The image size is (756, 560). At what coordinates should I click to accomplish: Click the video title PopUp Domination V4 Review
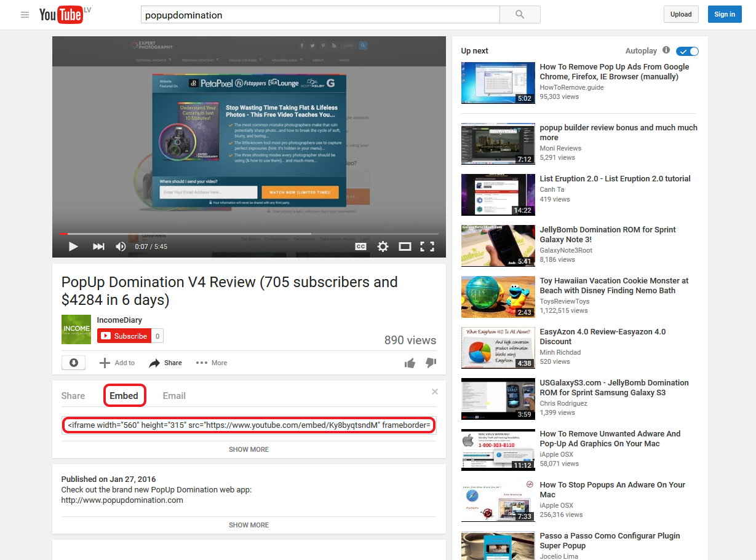tap(229, 291)
